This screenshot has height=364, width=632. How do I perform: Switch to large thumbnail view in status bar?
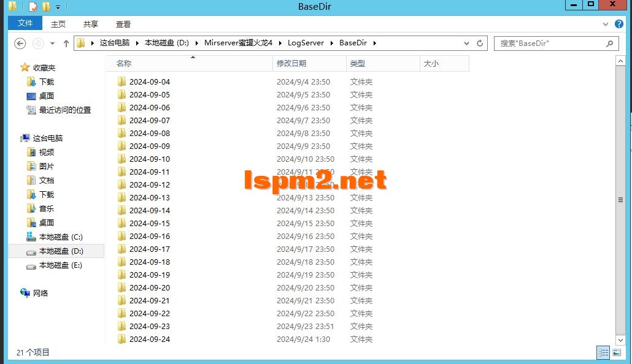(616, 352)
